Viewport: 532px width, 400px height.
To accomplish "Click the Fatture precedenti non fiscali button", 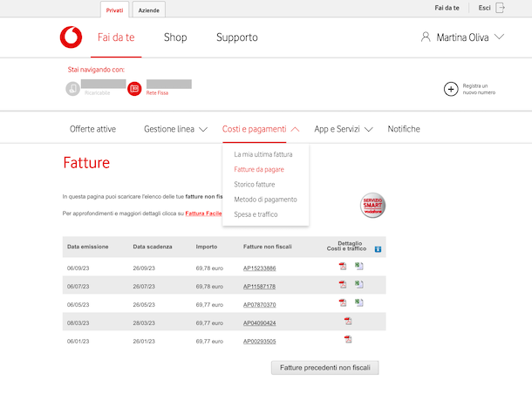I will (x=325, y=368).
